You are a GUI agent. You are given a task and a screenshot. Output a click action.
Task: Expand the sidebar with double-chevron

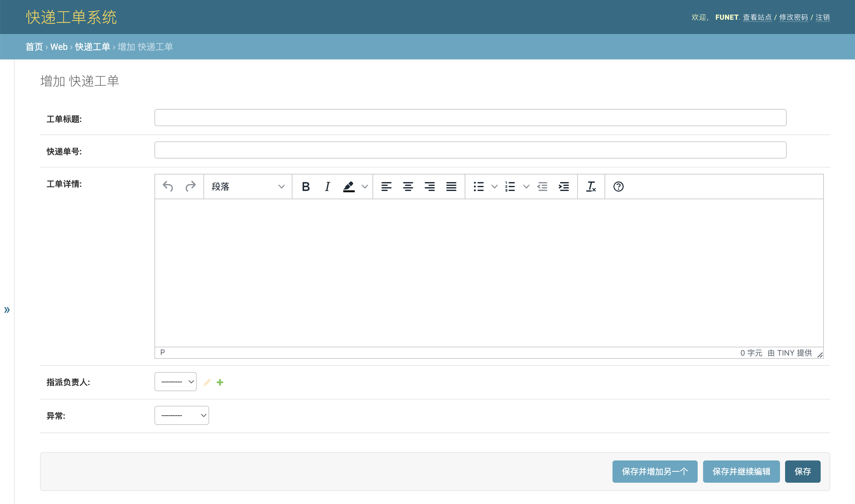point(7,310)
